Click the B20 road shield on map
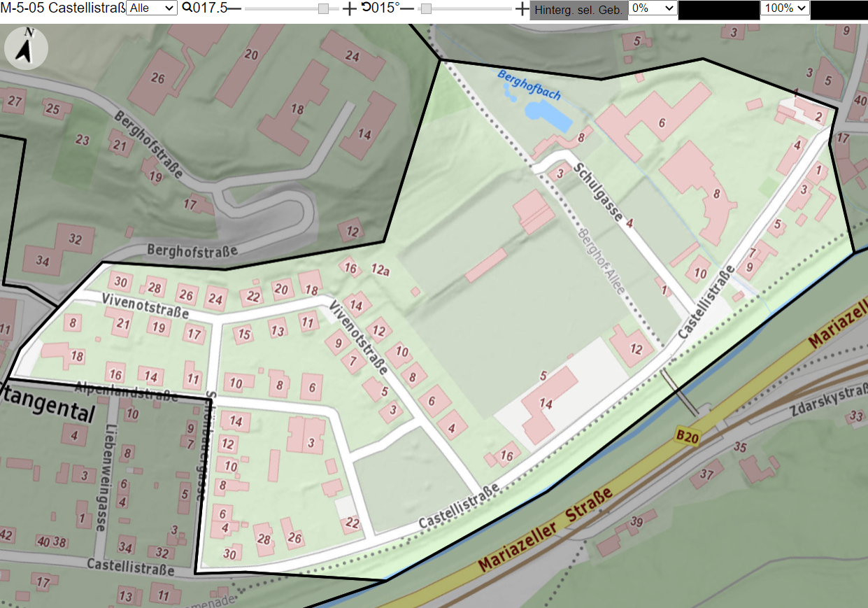The height and width of the screenshot is (608, 868). pyautogui.click(x=688, y=434)
